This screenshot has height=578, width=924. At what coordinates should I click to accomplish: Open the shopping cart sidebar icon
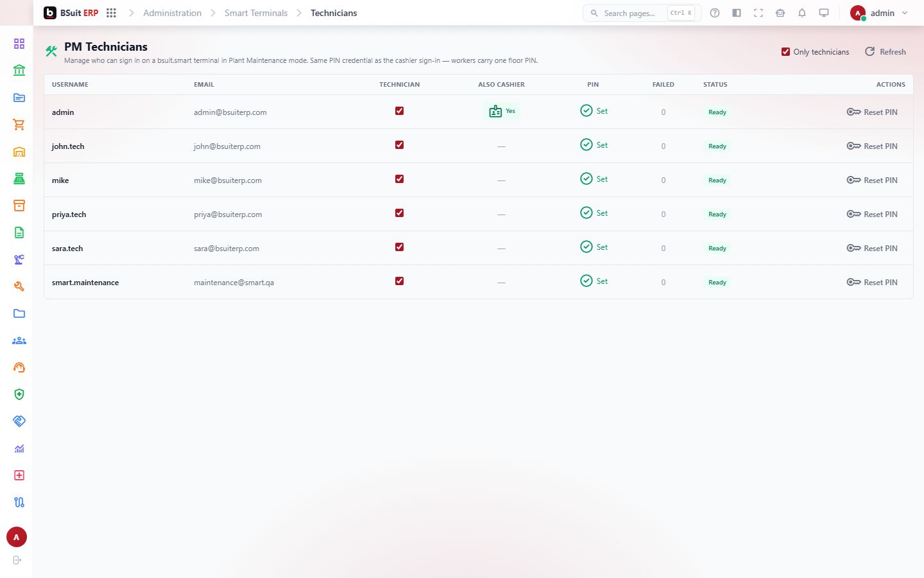click(19, 125)
